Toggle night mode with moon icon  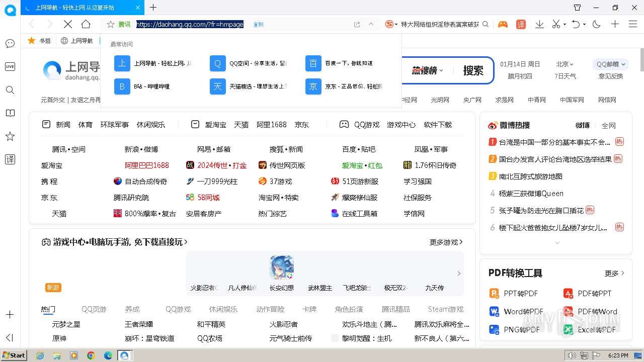coord(597,24)
